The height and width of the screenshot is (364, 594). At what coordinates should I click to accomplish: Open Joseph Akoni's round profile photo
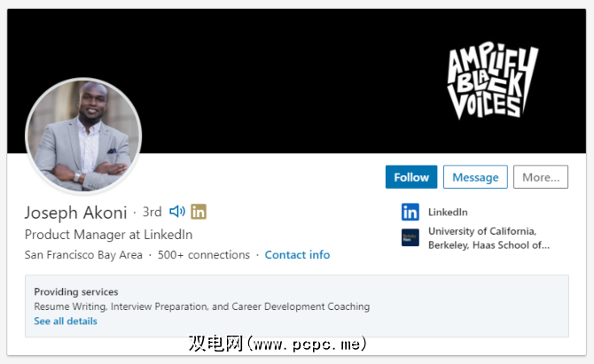coord(83,136)
